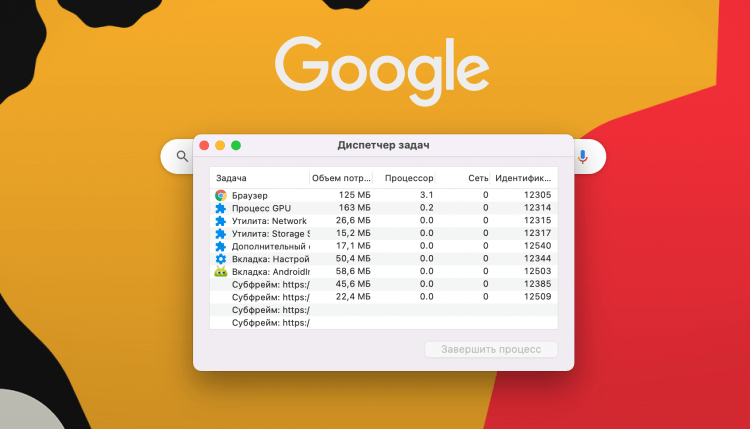Image resolution: width=750 pixels, height=429 pixels.
Task: Click the 58,6 МБ memory value
Action: click(353, 271)
